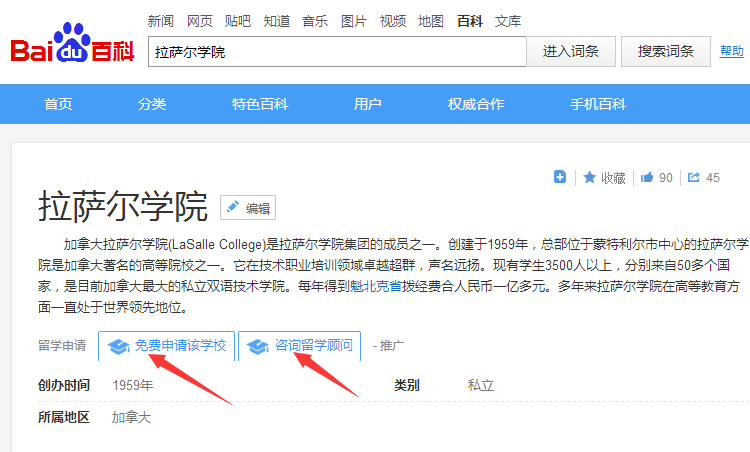Click graduation cap icon beside 咨询留学顾问
This screenshot has height=452, width=750.
pos(258,346)
